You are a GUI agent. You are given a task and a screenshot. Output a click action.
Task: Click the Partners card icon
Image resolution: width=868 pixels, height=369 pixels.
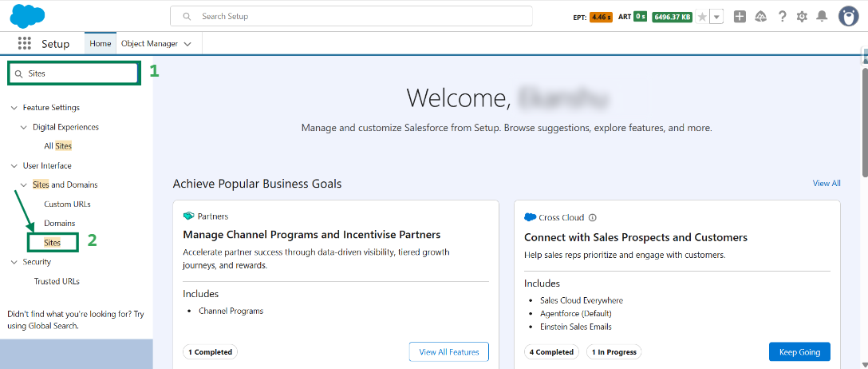click(189, 216)
